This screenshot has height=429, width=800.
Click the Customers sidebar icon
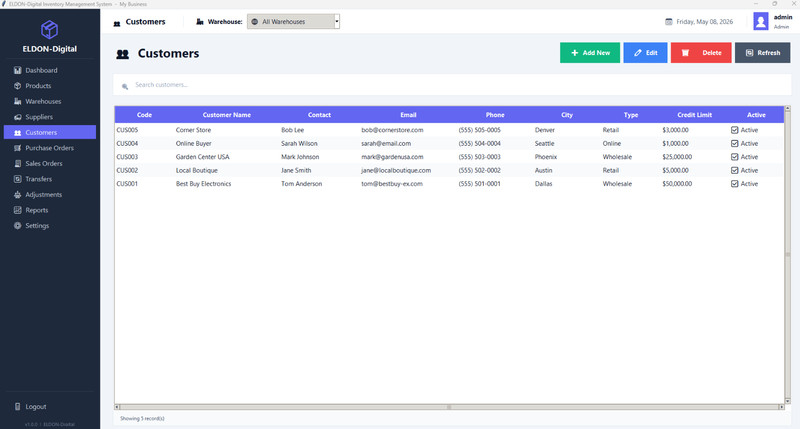(17, 133)
